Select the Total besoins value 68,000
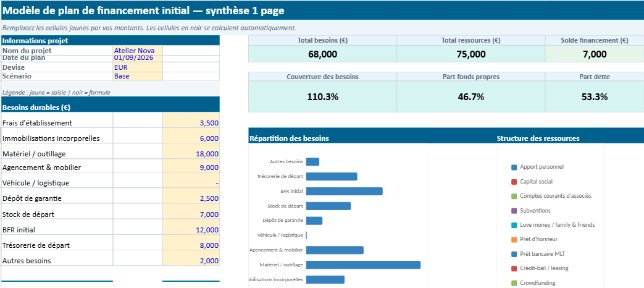 click(322, 54)
